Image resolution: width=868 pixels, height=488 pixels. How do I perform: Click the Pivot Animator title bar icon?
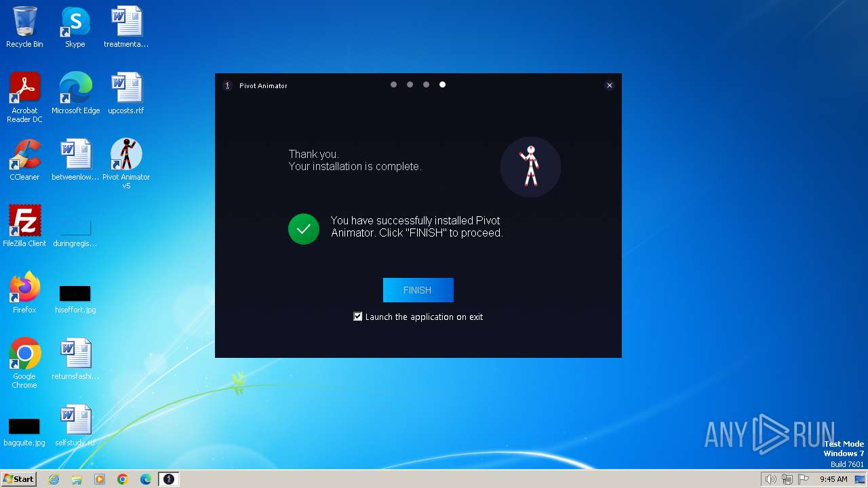(228, 85)
